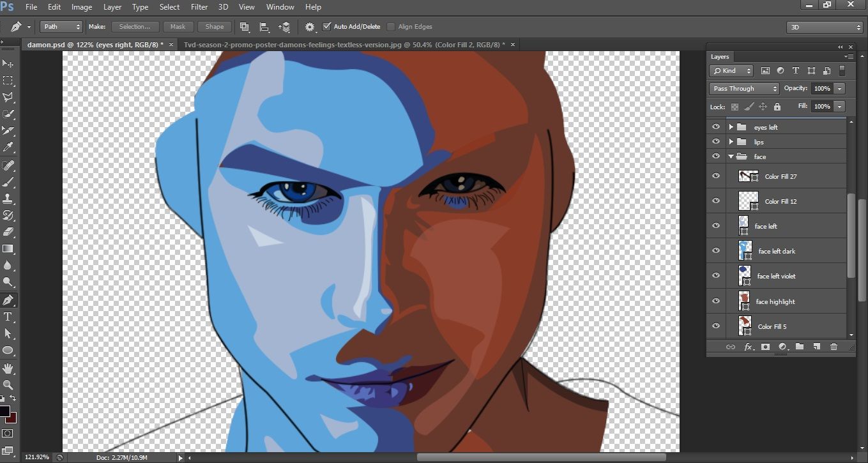Open the Window menu
Viewport: 868px width, 463px height.
coord(280,7)
